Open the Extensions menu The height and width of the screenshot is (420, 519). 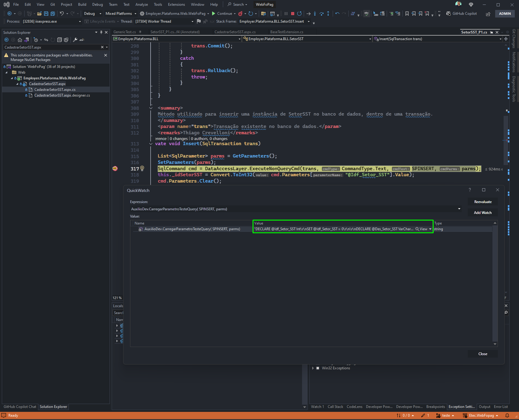coord(177,5)
